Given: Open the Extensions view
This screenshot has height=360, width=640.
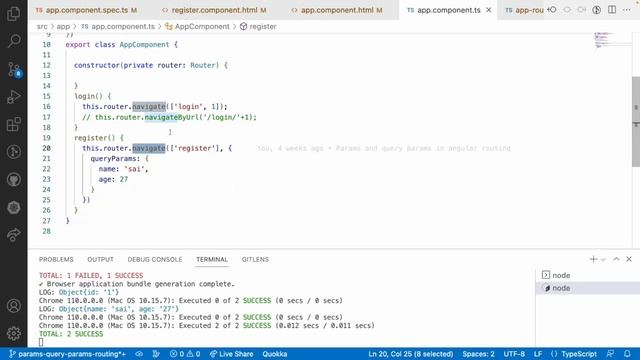Looking at the screenshot, I should (x=13, y=124).
